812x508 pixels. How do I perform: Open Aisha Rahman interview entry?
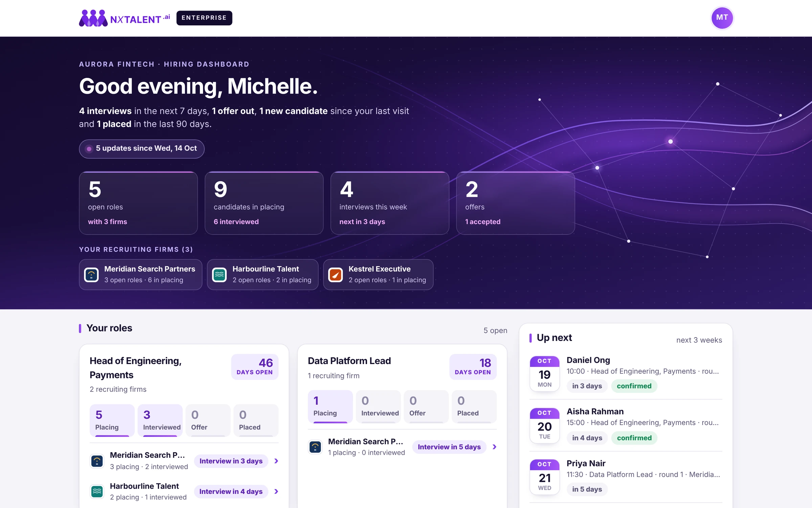point(626,425)
